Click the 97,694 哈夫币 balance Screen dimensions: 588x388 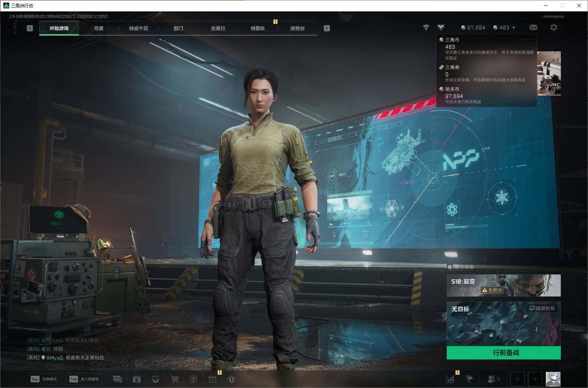pos(473,28)
